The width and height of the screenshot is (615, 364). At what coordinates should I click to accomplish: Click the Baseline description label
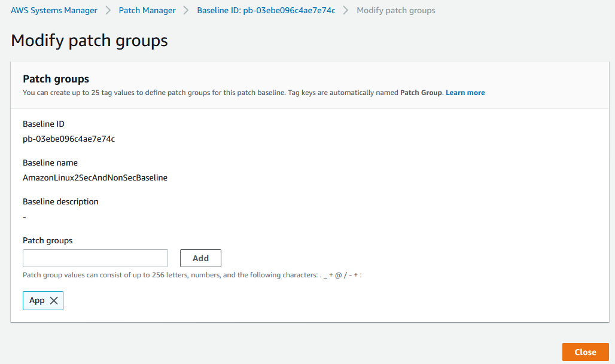click(60, 202)
